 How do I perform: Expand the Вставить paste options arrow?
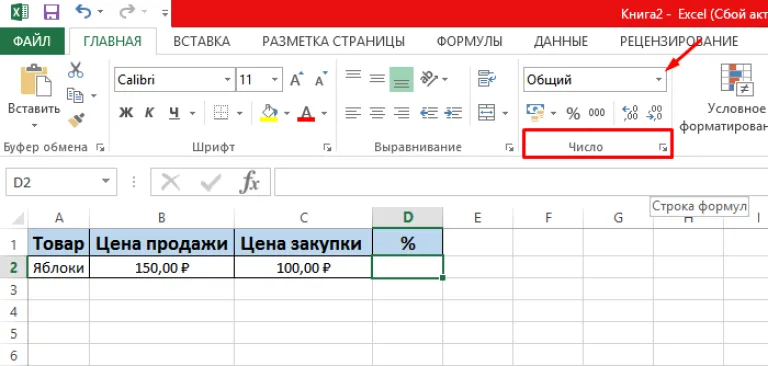34,126
